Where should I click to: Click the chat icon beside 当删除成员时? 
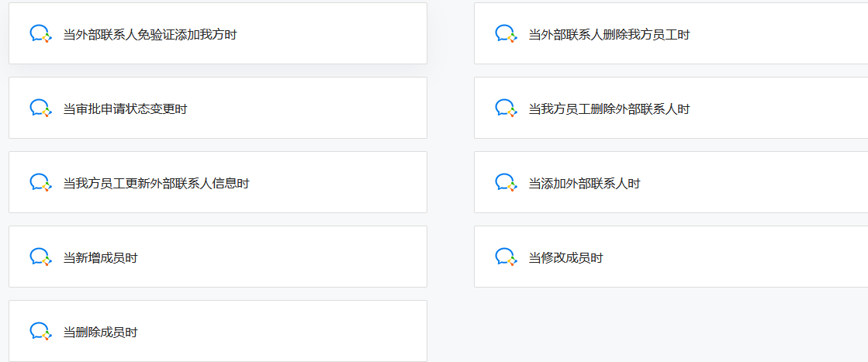[x=40, y=332]
